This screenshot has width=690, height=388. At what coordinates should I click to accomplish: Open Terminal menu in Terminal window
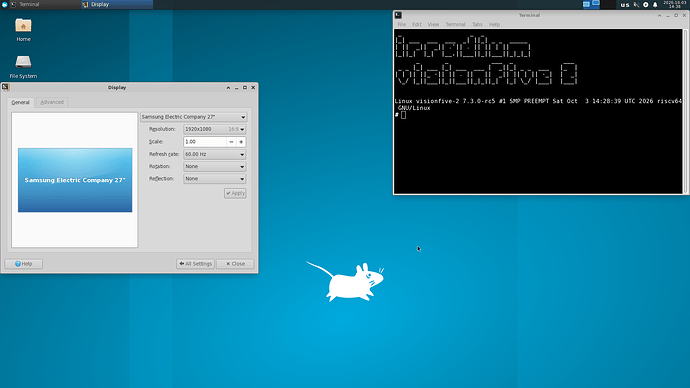click(455, 25)
